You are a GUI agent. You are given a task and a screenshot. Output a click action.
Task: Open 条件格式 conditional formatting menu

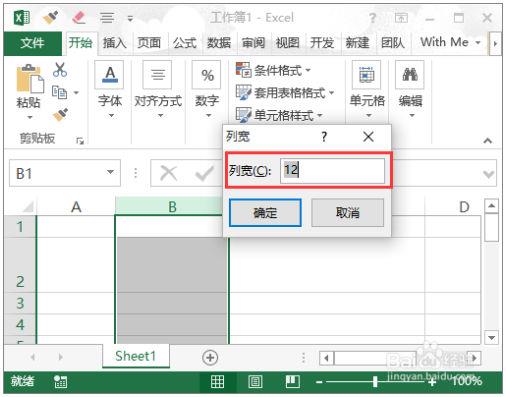tap(273, 70)
